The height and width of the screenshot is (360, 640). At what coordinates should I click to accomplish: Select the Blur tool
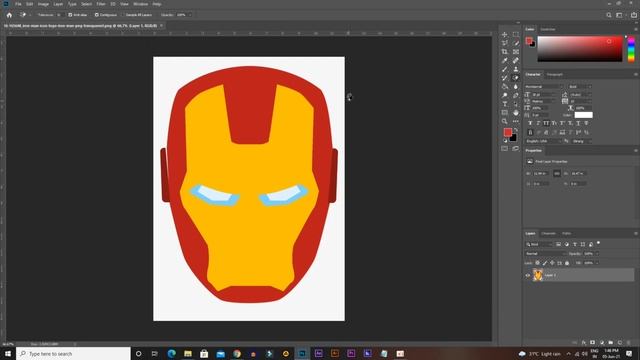(x=516, y=87)
